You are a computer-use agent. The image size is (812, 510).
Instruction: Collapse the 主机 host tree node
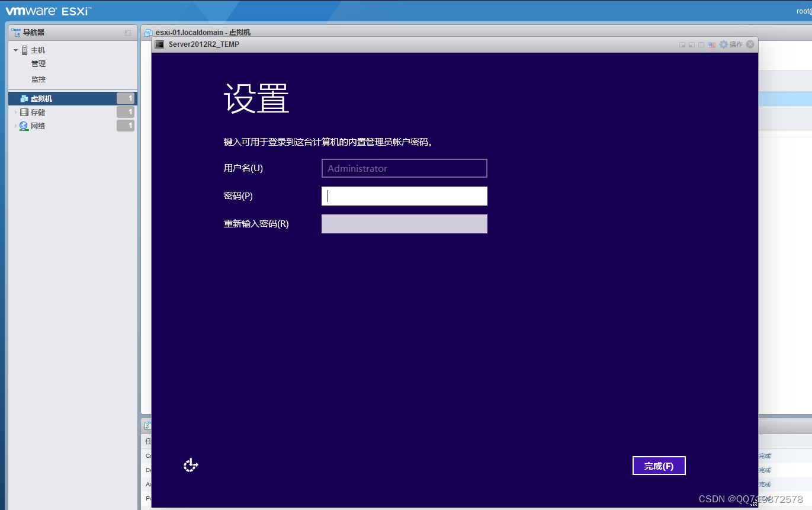(x=16, y=50)
